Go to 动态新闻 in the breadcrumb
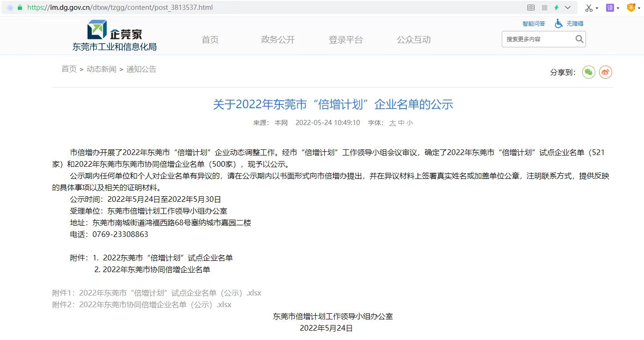 pos(102,69)
